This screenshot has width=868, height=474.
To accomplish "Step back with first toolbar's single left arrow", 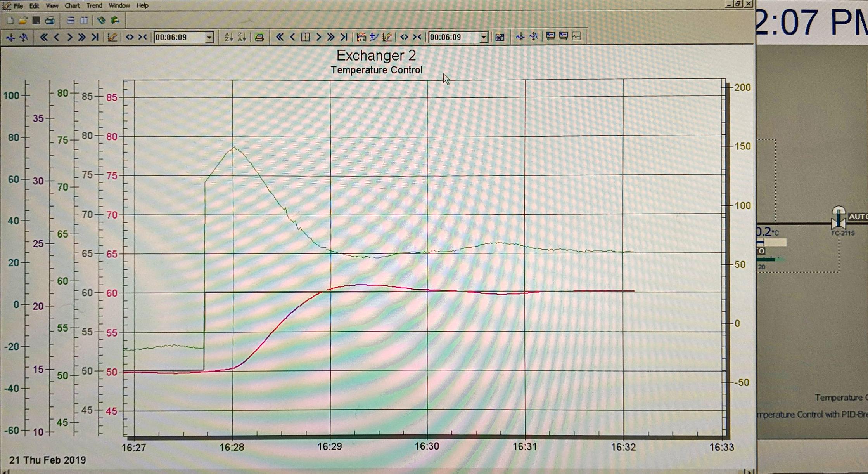I will [x=57, y=37].
